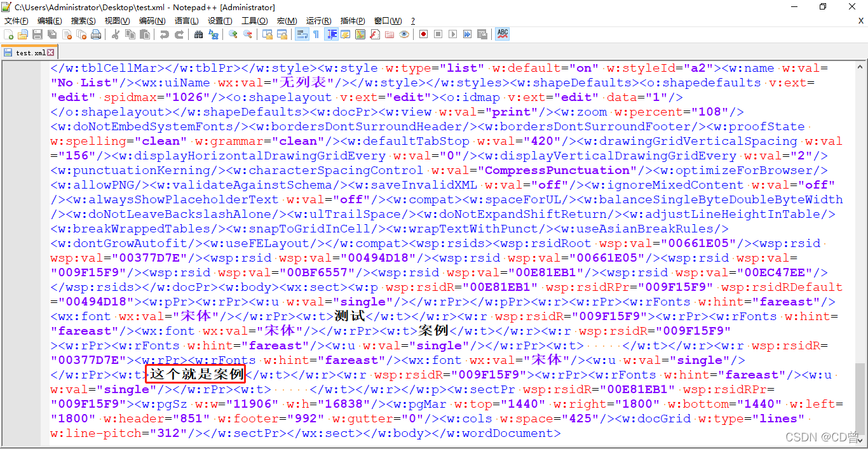The width and height of the screenshot is (868, 449).
Task: Open the 文件(F) menu
Action: click(17, 21)
